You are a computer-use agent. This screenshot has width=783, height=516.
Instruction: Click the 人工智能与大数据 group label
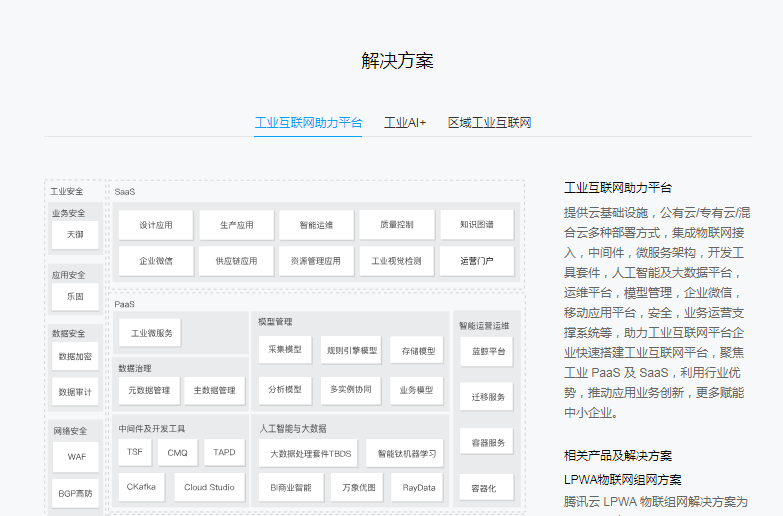tap(293, 429)
